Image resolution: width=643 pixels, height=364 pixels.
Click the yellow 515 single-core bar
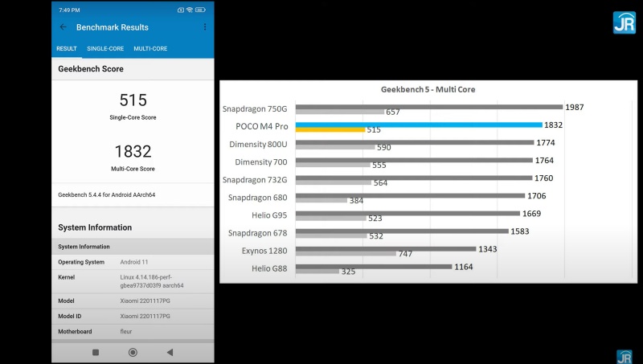329,129
